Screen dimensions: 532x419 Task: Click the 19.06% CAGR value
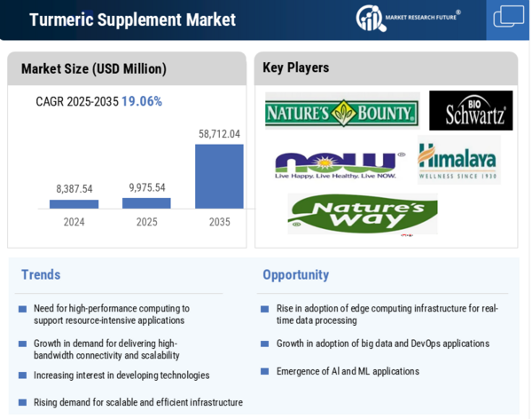click(142, 101)
